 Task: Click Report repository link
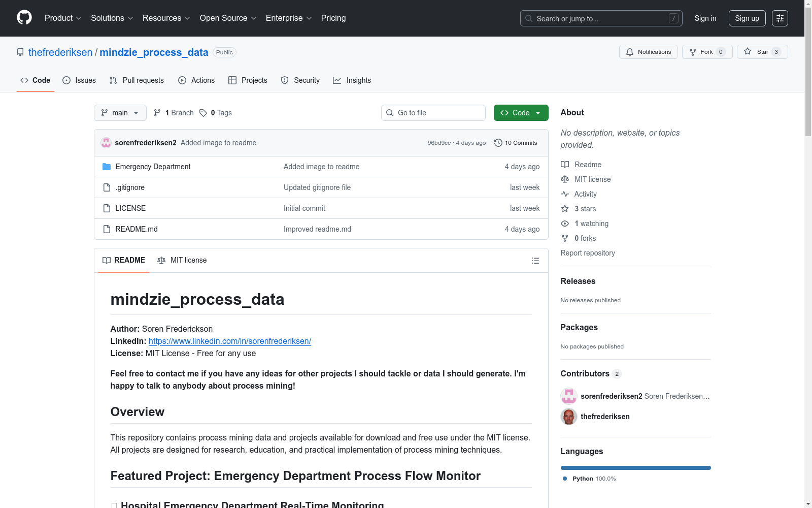click(x=588, y=253)
